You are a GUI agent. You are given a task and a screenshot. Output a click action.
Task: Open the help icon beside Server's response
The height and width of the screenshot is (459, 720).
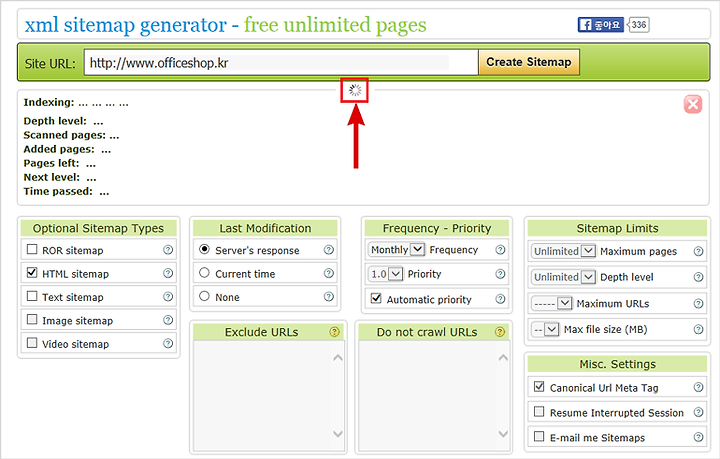click(x=329, y=250)
